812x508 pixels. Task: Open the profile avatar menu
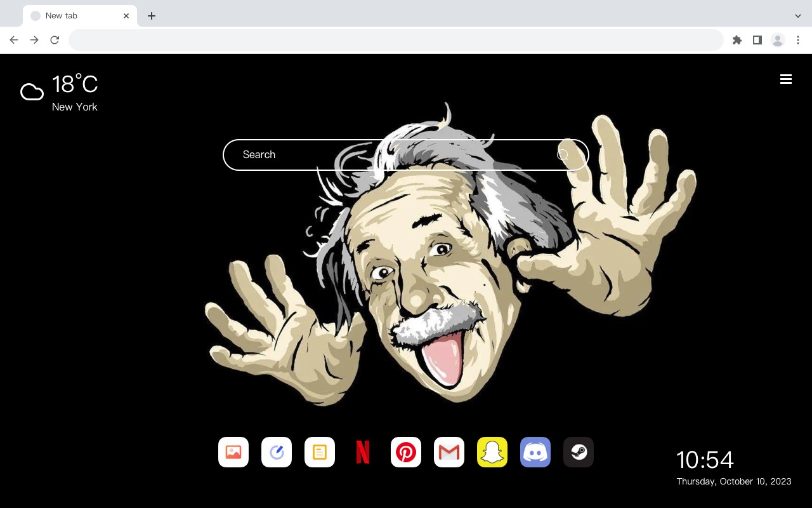(x=778, y=40)
